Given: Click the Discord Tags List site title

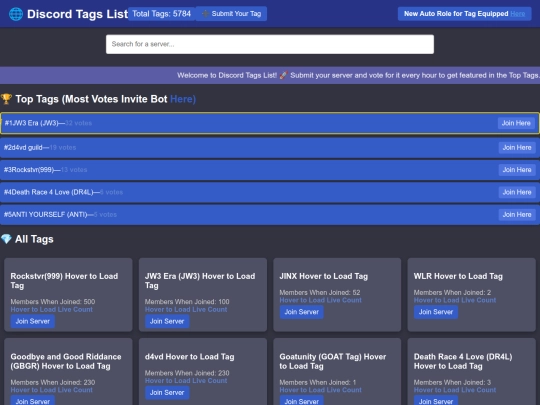Looking at the screenshot, I should 77,14.
